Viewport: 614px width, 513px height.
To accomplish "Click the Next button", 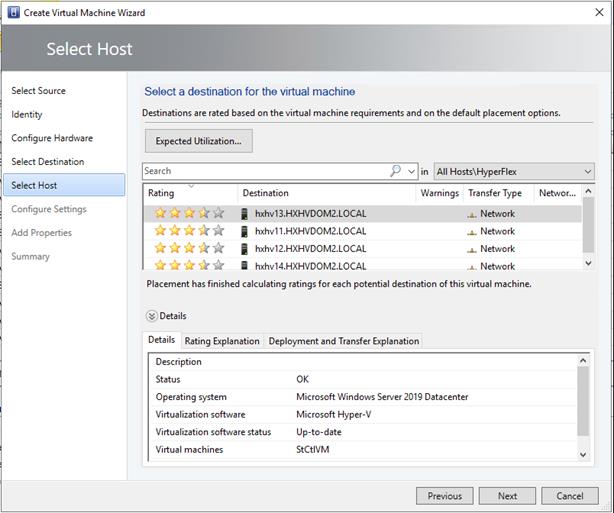I will tap(507, 496).
